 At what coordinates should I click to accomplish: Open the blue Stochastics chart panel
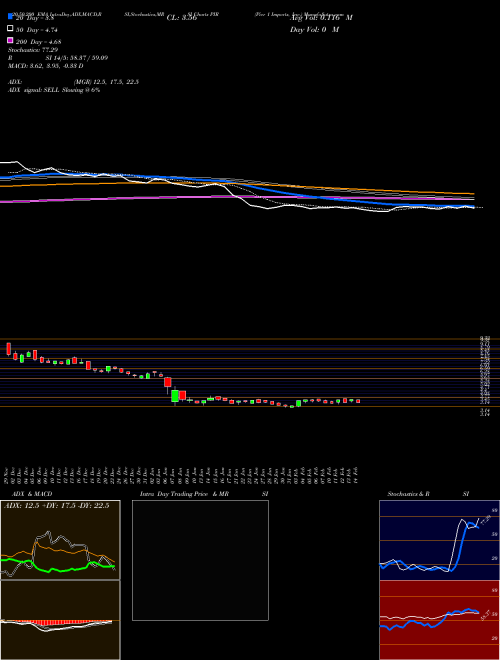[x=439, y=540]
